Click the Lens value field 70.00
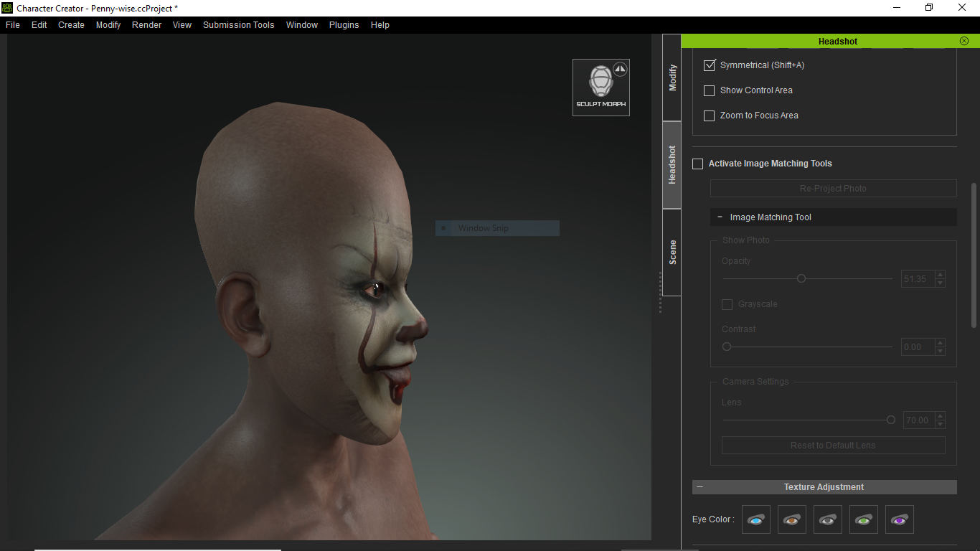The height and width of the screenshot is (551, 980). point(918,420)
